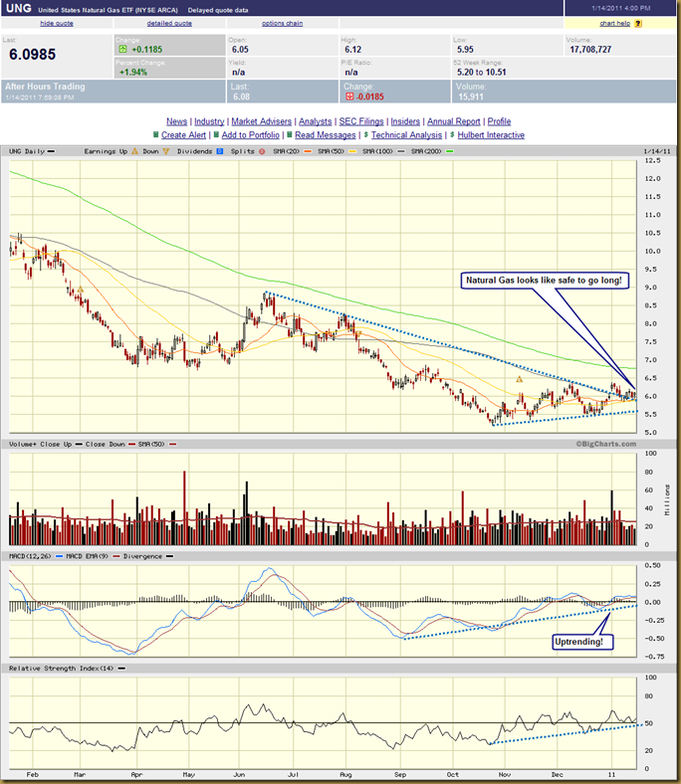Click the percent change +1.94%
This screenshot has width=681, height=784.
point(133,72)
